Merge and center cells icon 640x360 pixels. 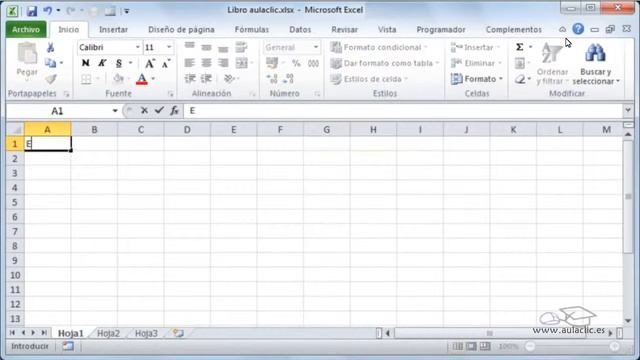tap(242, 63)
